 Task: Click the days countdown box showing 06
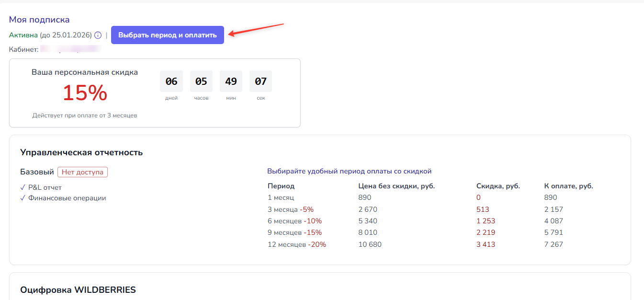171,81
